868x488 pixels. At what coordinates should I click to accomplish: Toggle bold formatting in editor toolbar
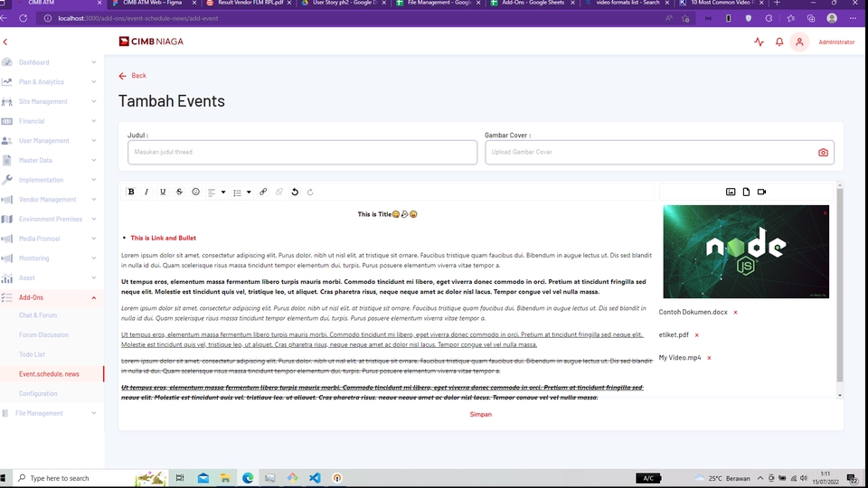tap(131, 192)
